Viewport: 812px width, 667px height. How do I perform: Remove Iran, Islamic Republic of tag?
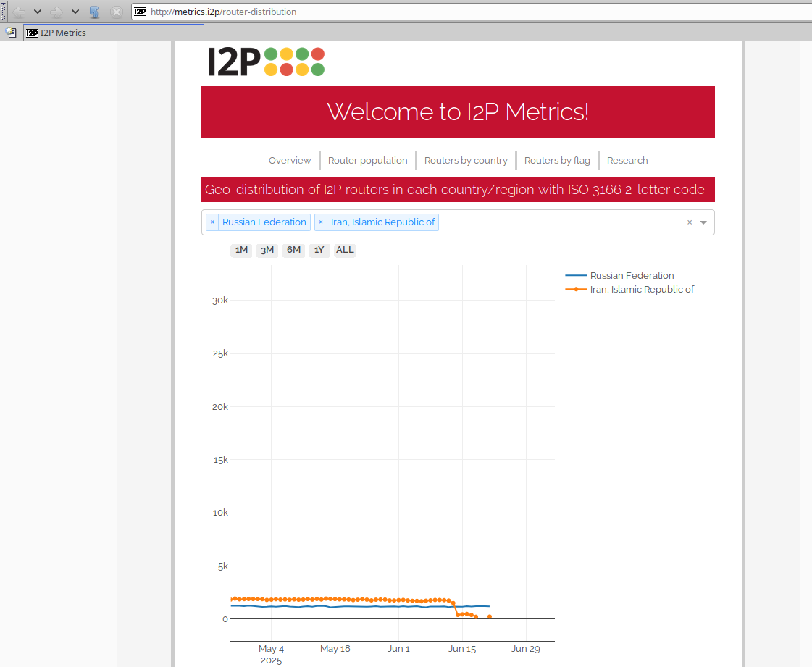(321, 222)
